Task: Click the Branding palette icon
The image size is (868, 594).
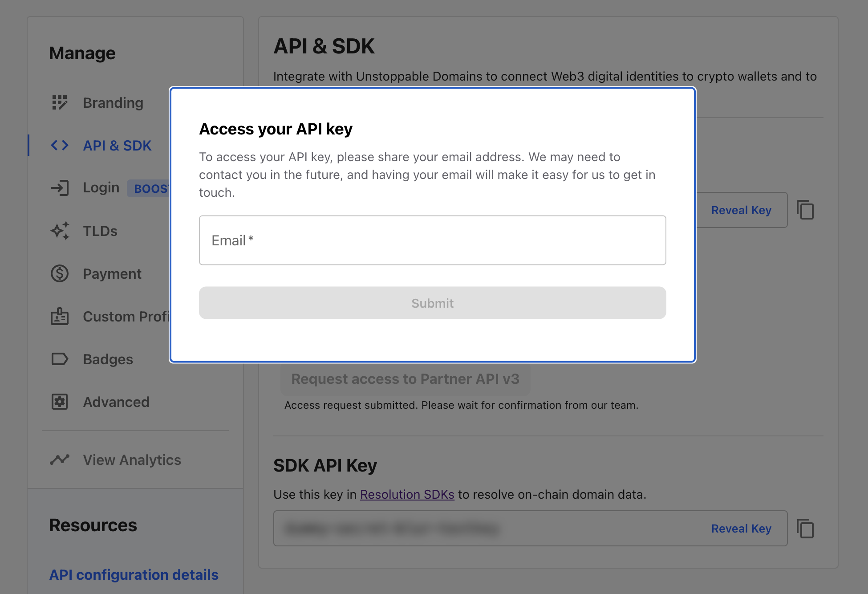Action: pos(60,102)
